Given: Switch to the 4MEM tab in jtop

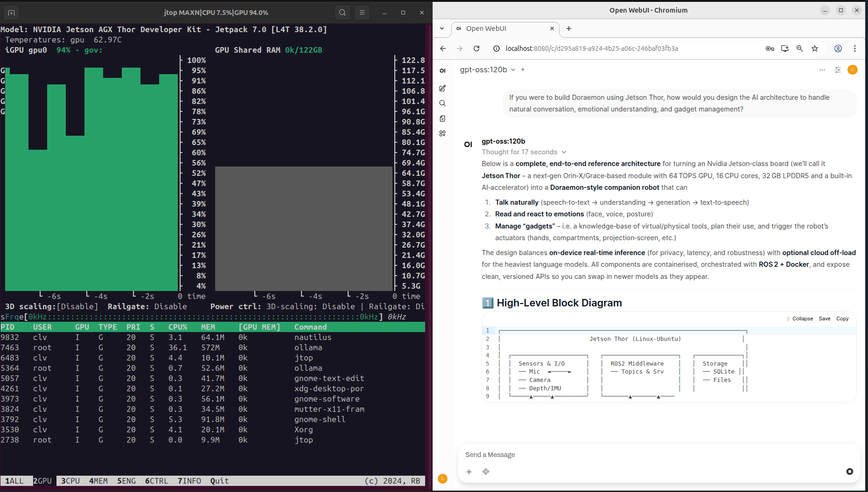Looking at the screenshot, I should point(98,481).
